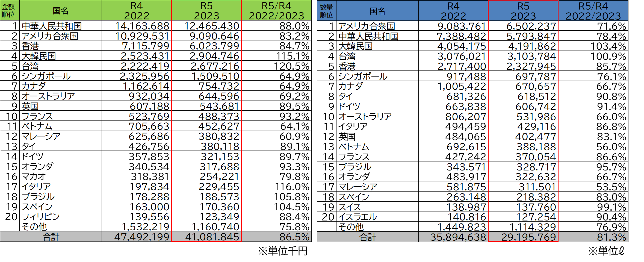Click the cell showing "618,512"
This screenshot has height=262, width=644.
pyautogui.click(x=523, y=96)
